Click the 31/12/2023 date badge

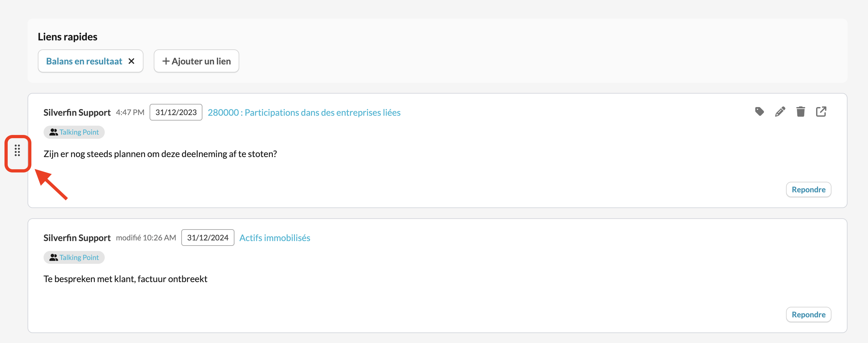pos(176,112)
